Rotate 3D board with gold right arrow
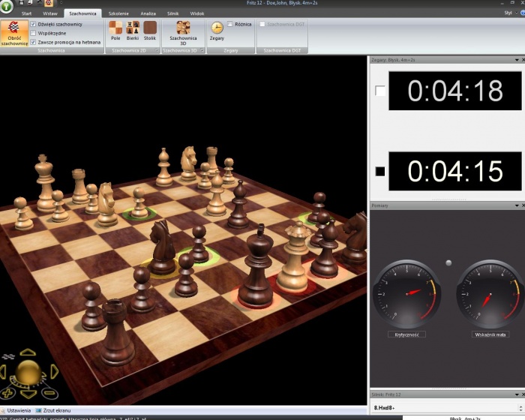Screen dimensions: 525x420 (x=54, y=372)
